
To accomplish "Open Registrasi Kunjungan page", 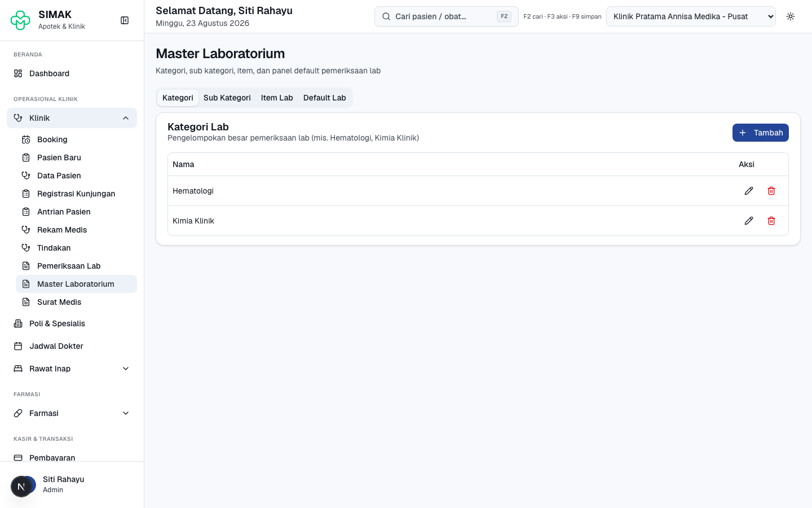I will point(76,194).
